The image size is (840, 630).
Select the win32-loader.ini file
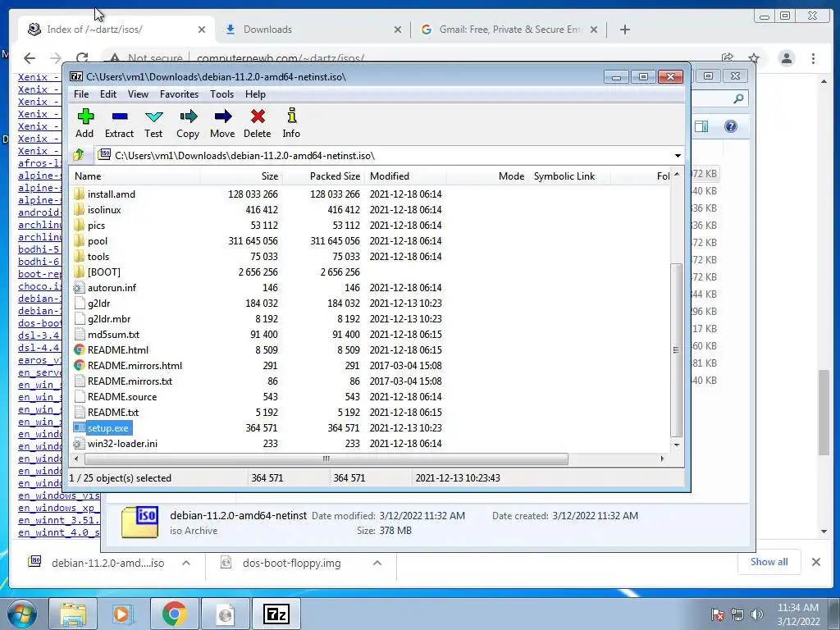point(123,443)
